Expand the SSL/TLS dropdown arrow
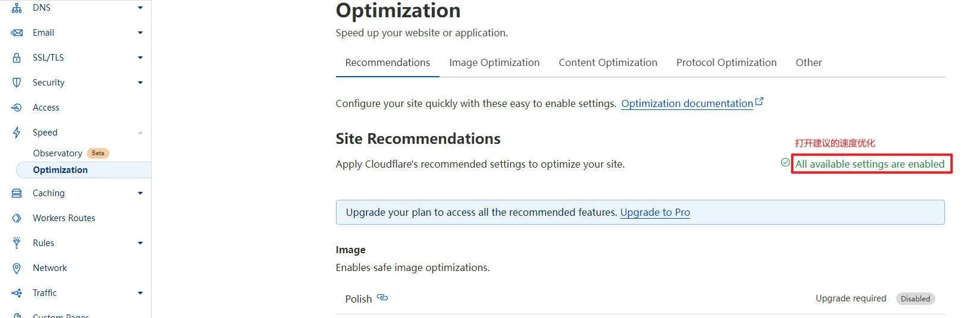 [140, 58]
